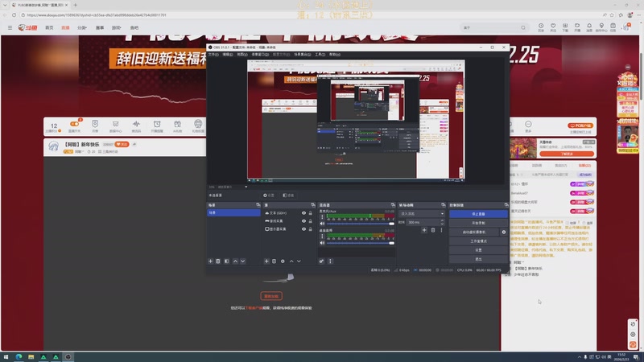Add a new scene transition
Image resolution: width=644 pixels, height=362 pixels.
click(424, 230)
